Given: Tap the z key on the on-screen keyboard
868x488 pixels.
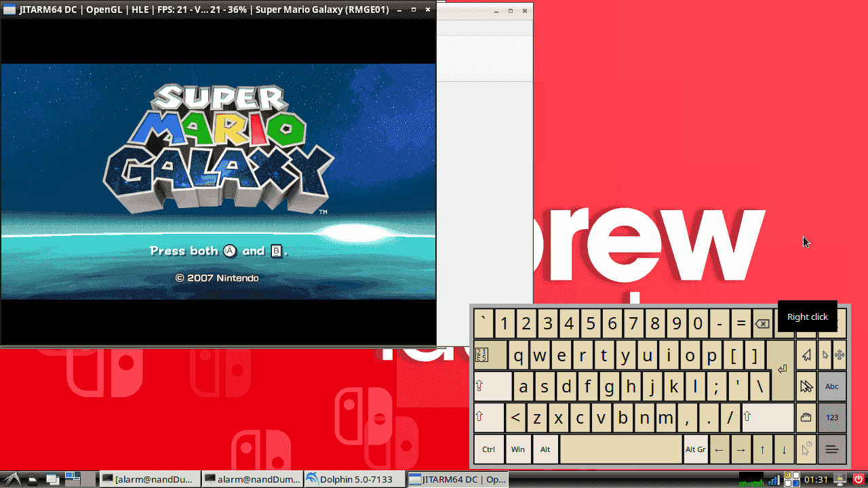Looking at the screenshot, I should pyautogui.click(x=536, y=417).
